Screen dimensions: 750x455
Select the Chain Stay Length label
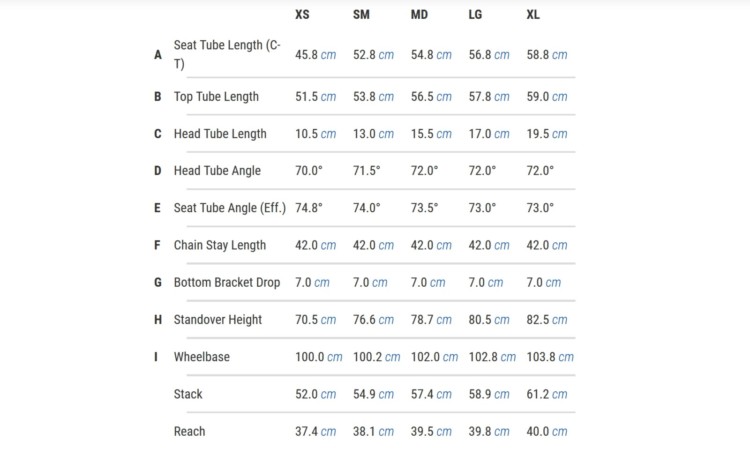click(220, 245)
